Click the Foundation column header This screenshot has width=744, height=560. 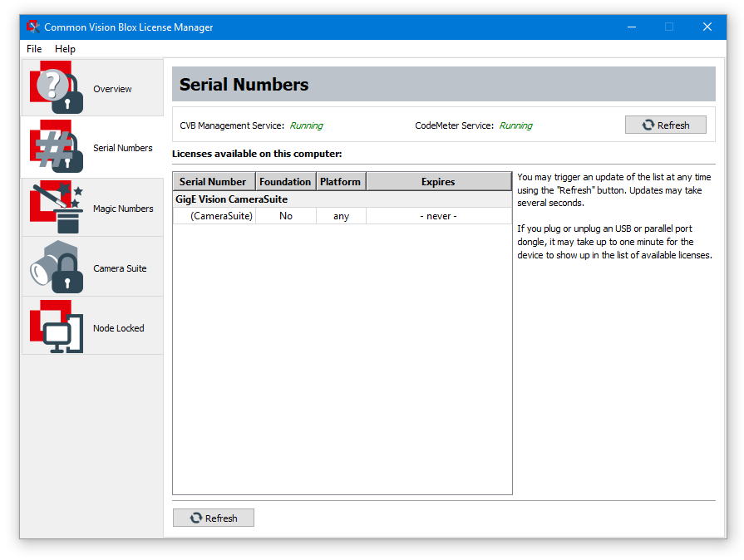pos(285,181)
